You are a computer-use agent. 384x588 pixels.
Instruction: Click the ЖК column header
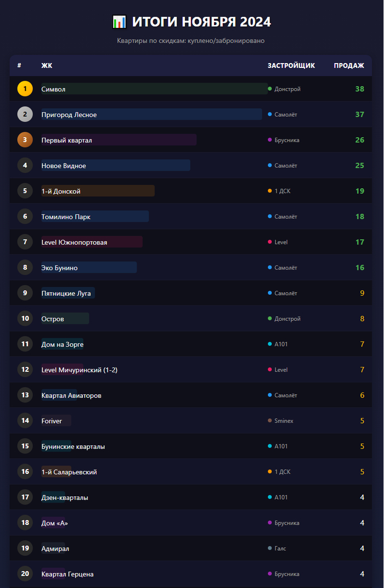pyautogui.click(x=47, y=66)
